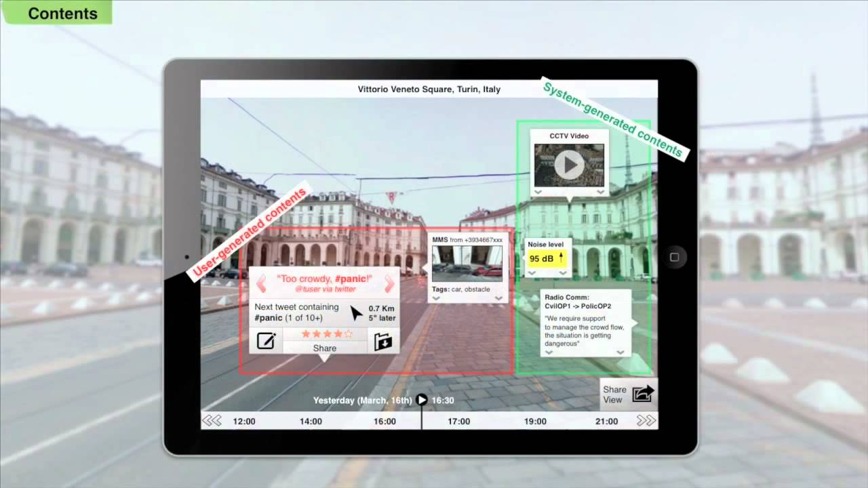Click the Radio Comm message quote
Image resolution: width=868 pixels, height=488 pixels.
tap(586, 331)
